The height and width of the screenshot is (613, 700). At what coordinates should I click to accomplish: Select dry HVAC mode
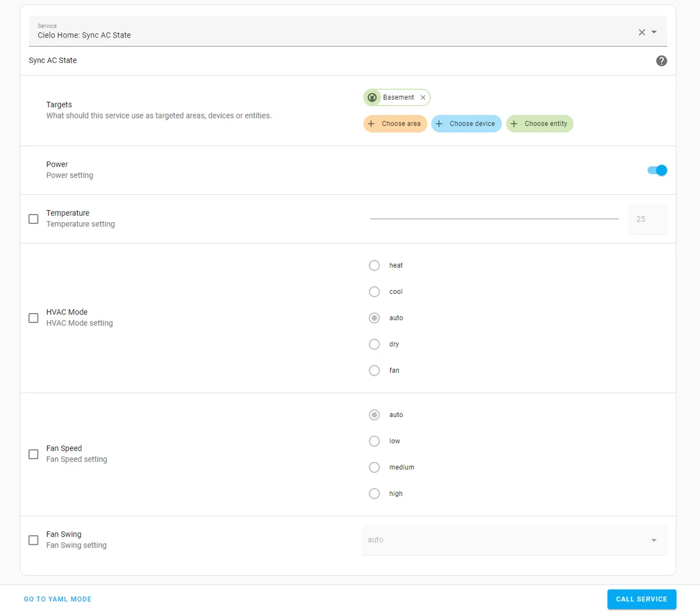coord(374,344)
